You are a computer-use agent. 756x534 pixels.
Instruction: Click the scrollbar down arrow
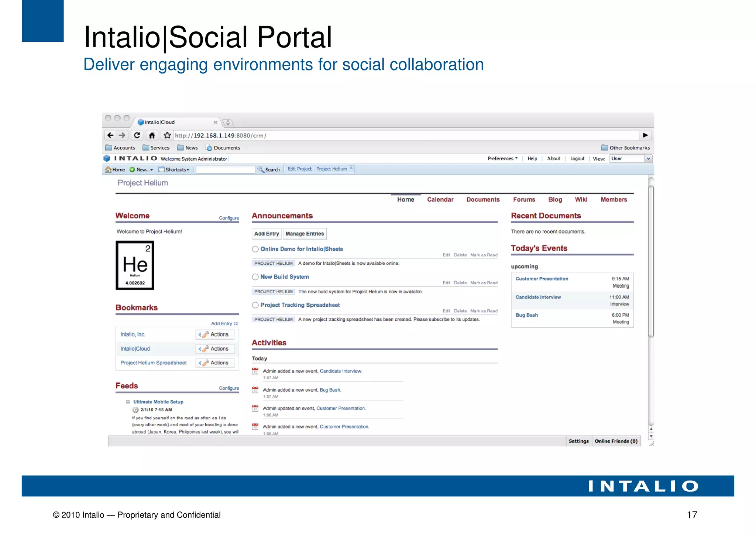point(651,436)
